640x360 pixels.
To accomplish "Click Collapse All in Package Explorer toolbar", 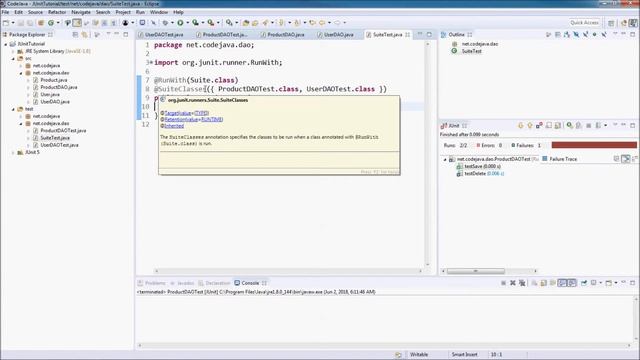I will (76, 35).
